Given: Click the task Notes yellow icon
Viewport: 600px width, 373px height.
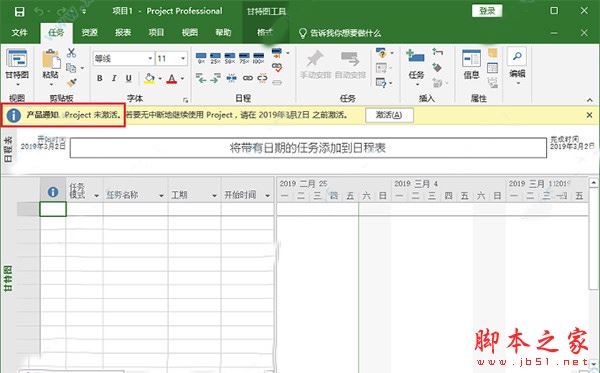Looking at the screenshot, I should click(x=492, y=53).
